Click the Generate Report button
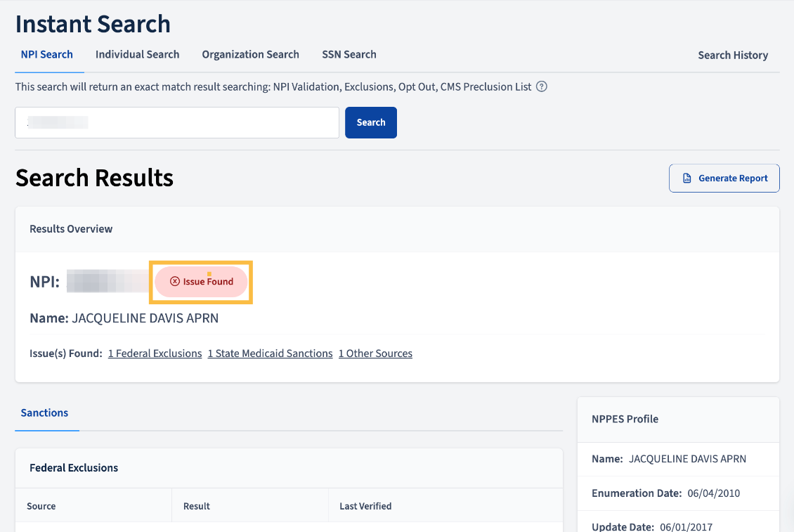Screen dimensions: 794x532 click(724, 179)
